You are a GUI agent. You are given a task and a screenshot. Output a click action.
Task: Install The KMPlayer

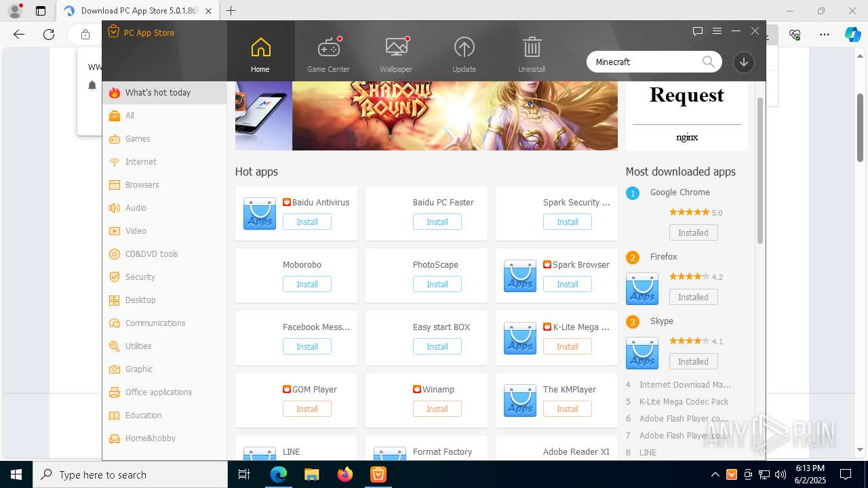568,409
